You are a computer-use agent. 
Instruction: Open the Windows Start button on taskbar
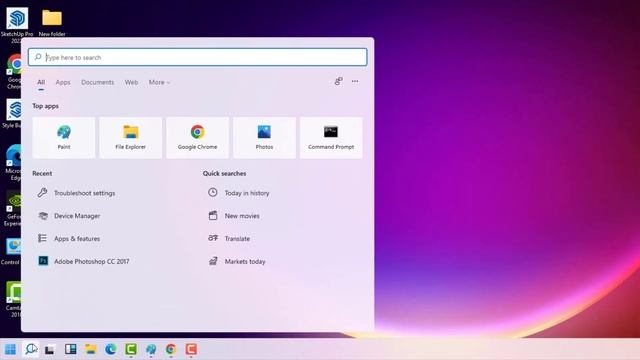pos(10,349)
